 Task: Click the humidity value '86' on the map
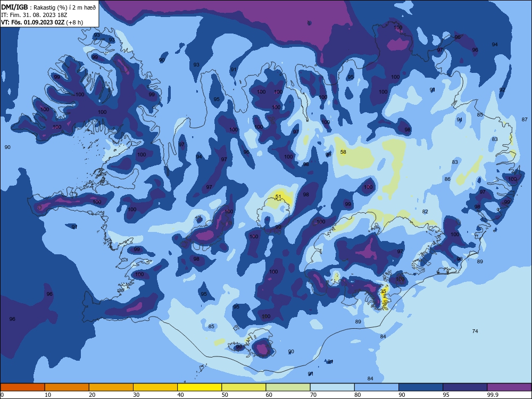click(447, 179)
